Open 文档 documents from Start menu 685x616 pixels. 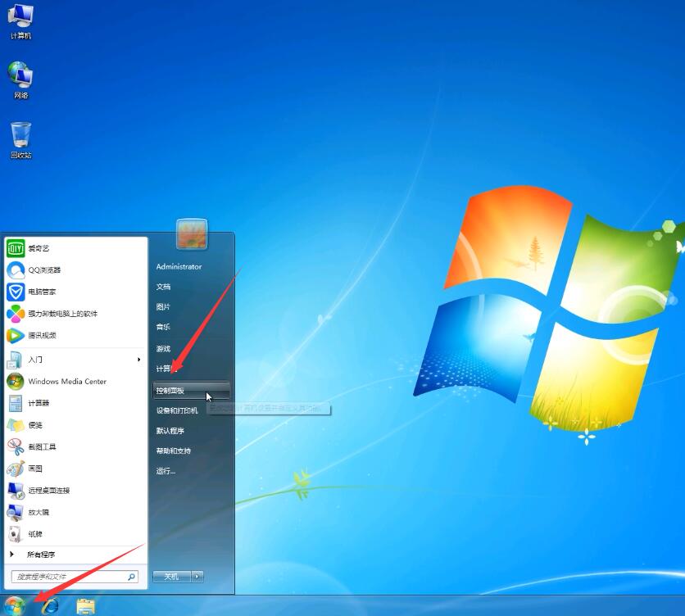(191, 287)
